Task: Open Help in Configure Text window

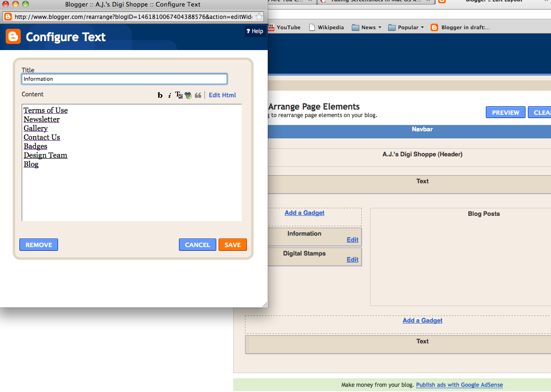Action: [254, 31]
